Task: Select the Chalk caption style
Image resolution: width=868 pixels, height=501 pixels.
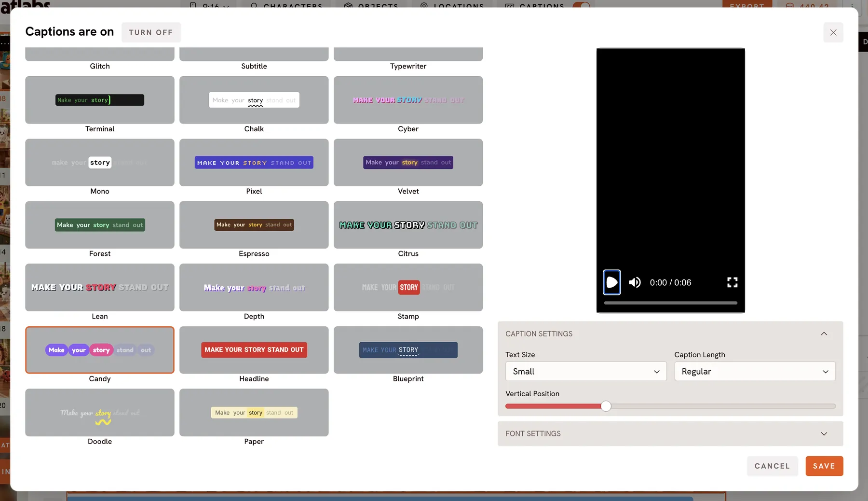Action: click(x=254, y=100)
